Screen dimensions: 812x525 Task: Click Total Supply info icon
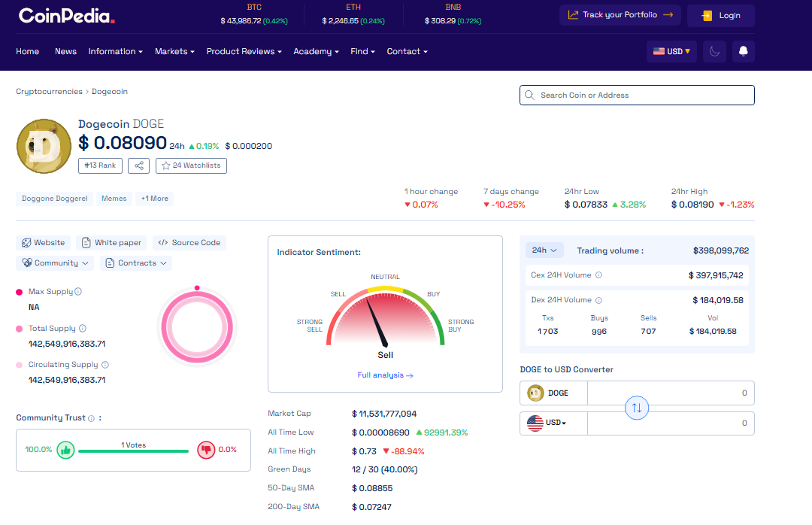tap(83, 328)
